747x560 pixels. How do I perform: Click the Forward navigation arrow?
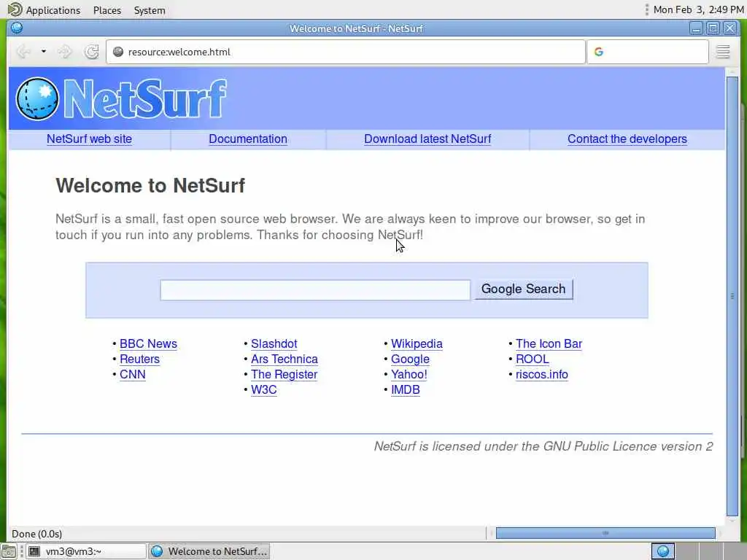click(x=65, y=52)
